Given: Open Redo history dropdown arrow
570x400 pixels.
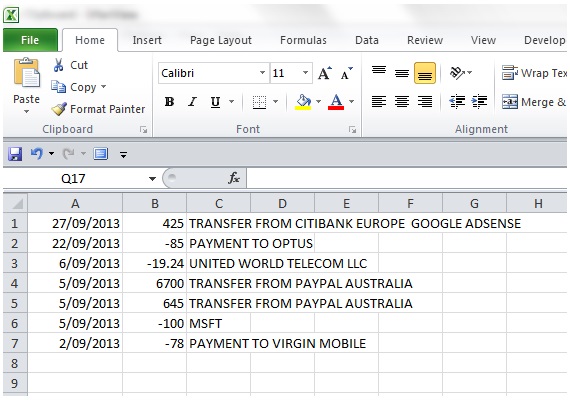Looking at the screenshot, I should [x=83, y=154].
